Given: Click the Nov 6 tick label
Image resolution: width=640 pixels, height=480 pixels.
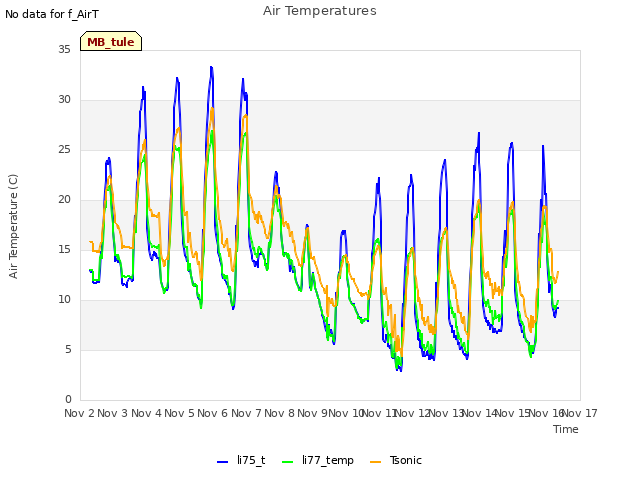Looking at the screenshot, I should tap(213, 413).
